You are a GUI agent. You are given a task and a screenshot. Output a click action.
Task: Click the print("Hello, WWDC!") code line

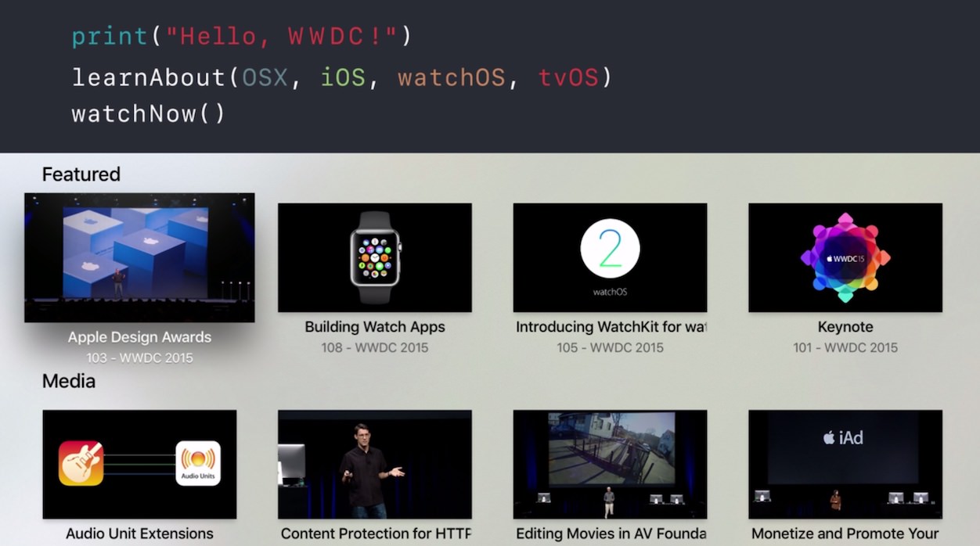click(x=242, y=37)
